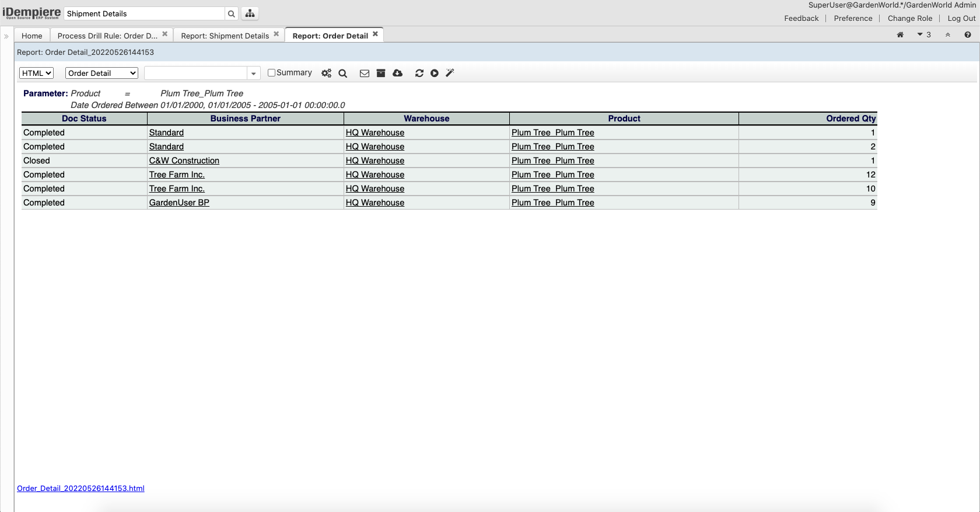Switch to the Home tab
980x512 pixels.
pos(32,36)
